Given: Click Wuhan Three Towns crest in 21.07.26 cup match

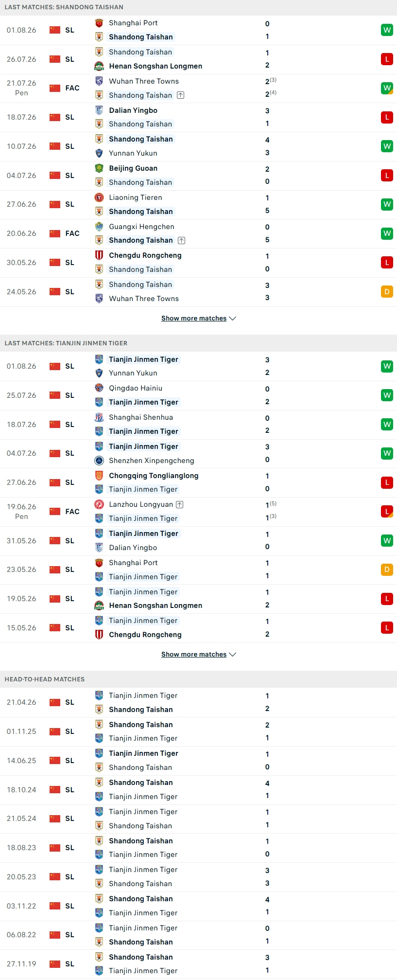Looking at the screenshot, I should coord(99,81).
